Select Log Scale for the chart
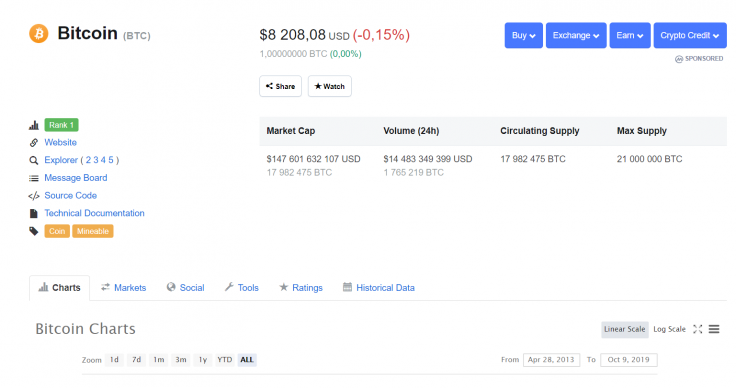736x388 pixels. pos(669,329)
